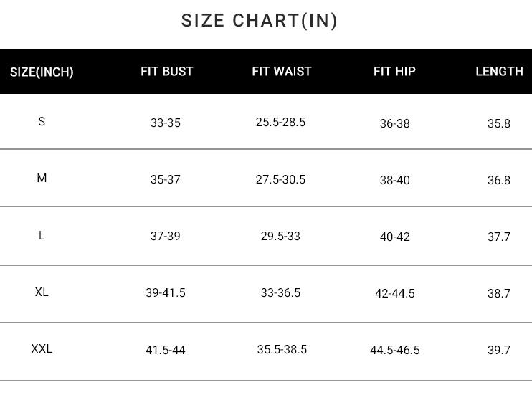Select the LENGTH column header
Screen dimensions: 532x395
coord(499,71)
